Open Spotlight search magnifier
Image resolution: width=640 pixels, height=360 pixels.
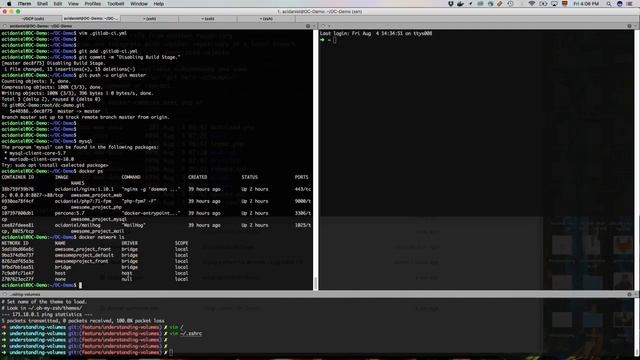pos(609,4)
